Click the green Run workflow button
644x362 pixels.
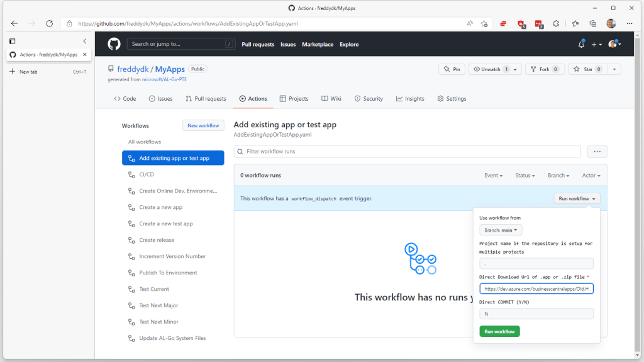click(499, 331)
